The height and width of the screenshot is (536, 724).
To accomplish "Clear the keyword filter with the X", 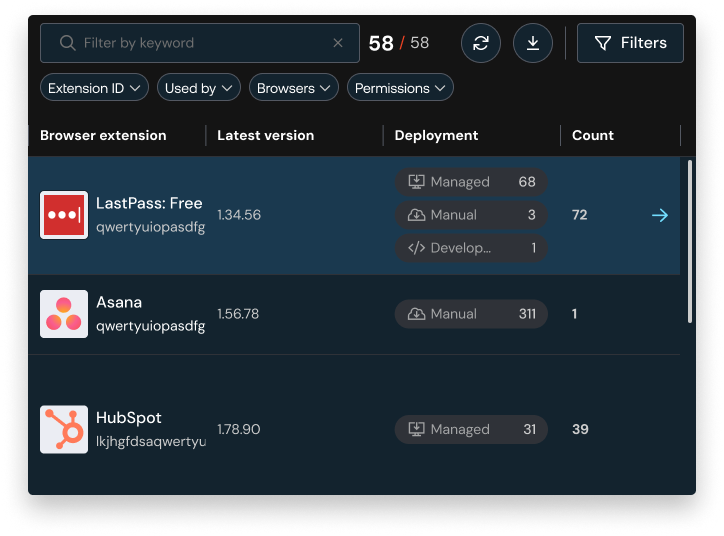I will [x=338, y=43].
